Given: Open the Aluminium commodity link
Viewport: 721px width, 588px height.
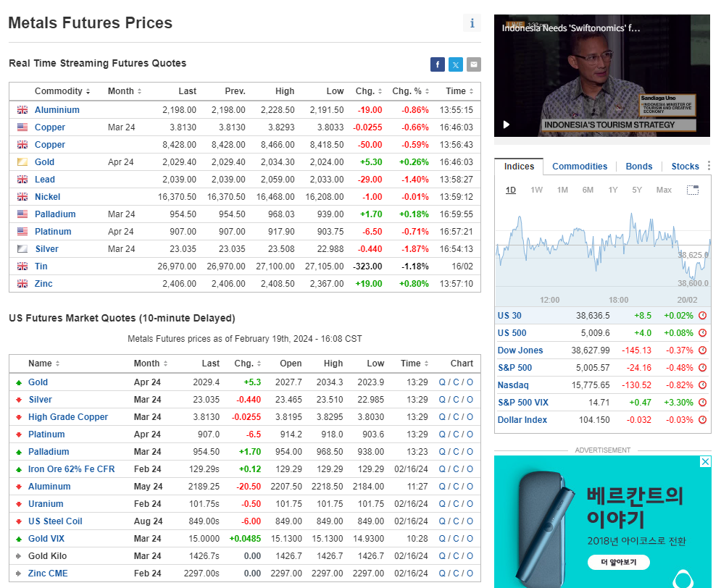Looking at the screenshot, I should (57, 110).
